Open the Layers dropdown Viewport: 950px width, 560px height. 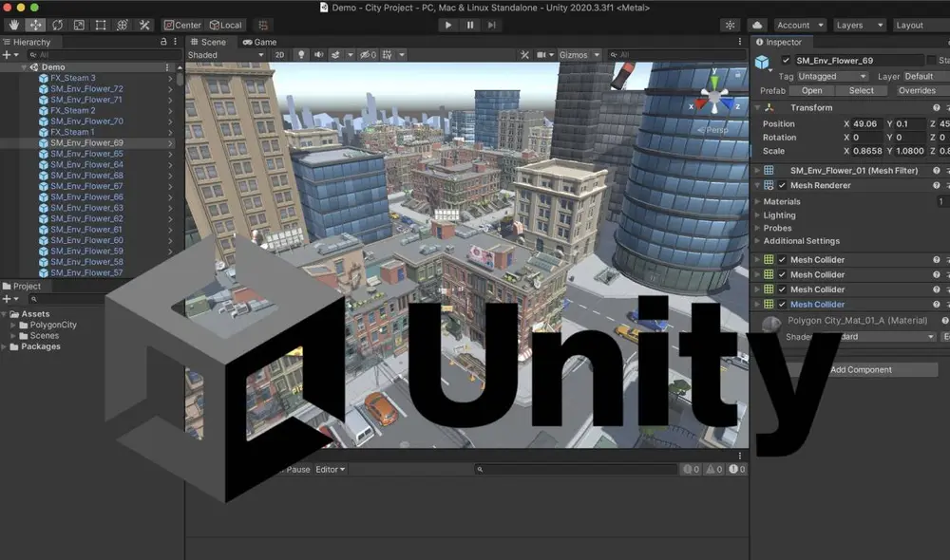[859, 25]
